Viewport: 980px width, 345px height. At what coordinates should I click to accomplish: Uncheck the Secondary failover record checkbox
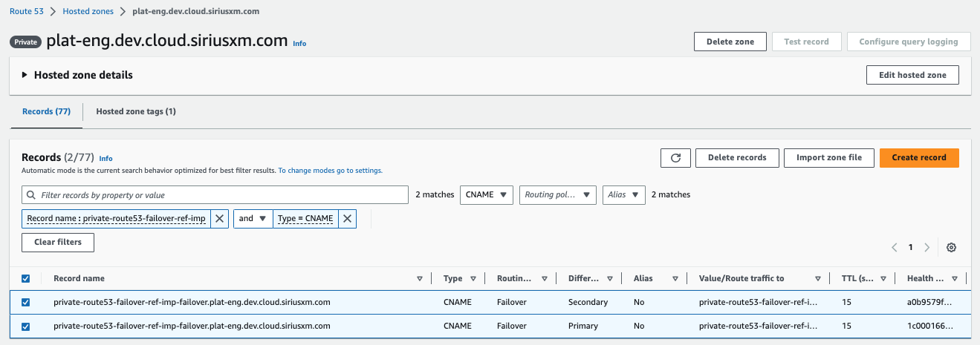(x=26, y=302)
